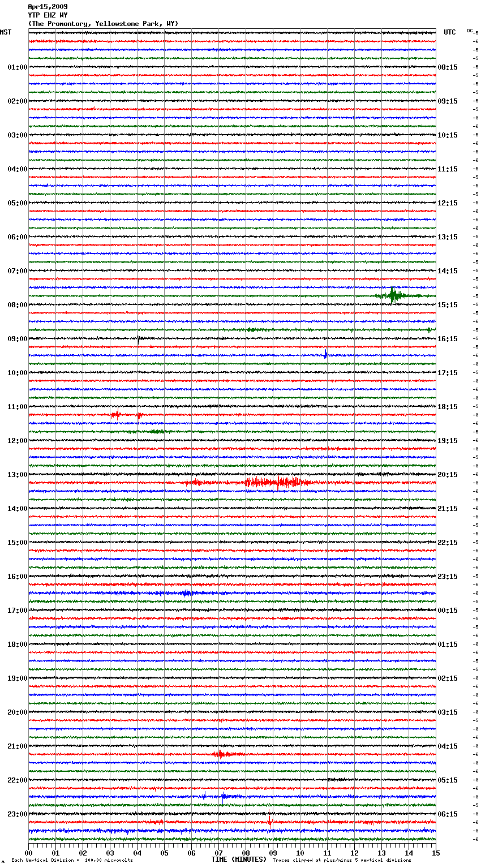The height and width of the screenshot is (868, 481).
Task: Select the 13:00 MST time label
Action: (x=18, y=475)
